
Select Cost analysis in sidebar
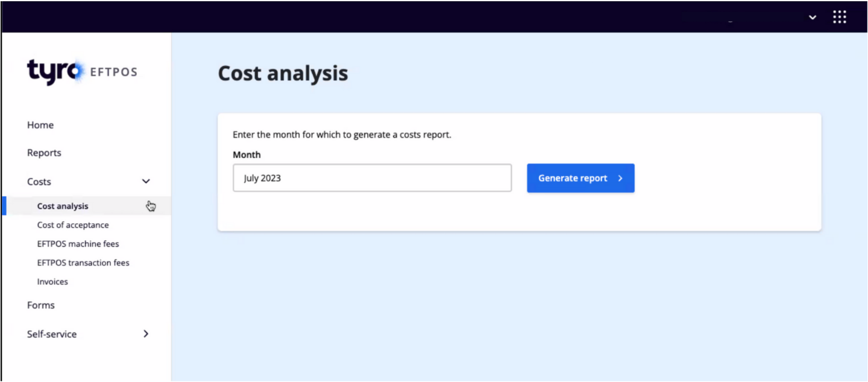point(63,206)
